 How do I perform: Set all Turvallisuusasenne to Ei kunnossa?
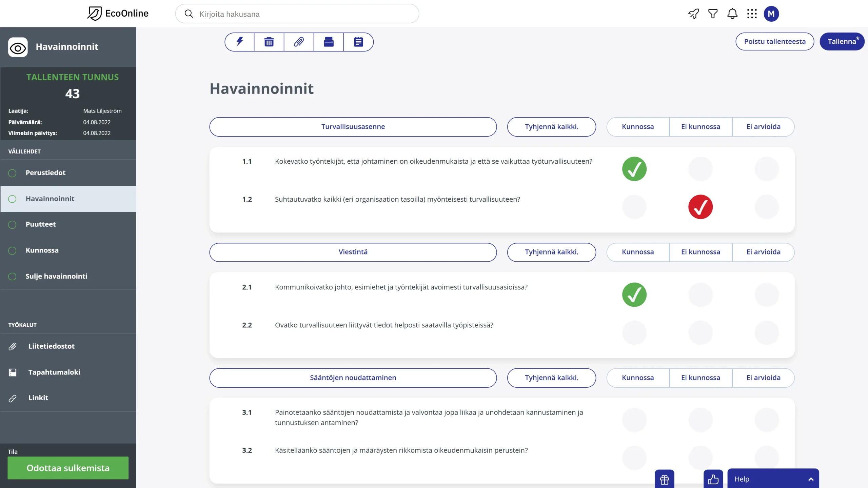[701, 127]
